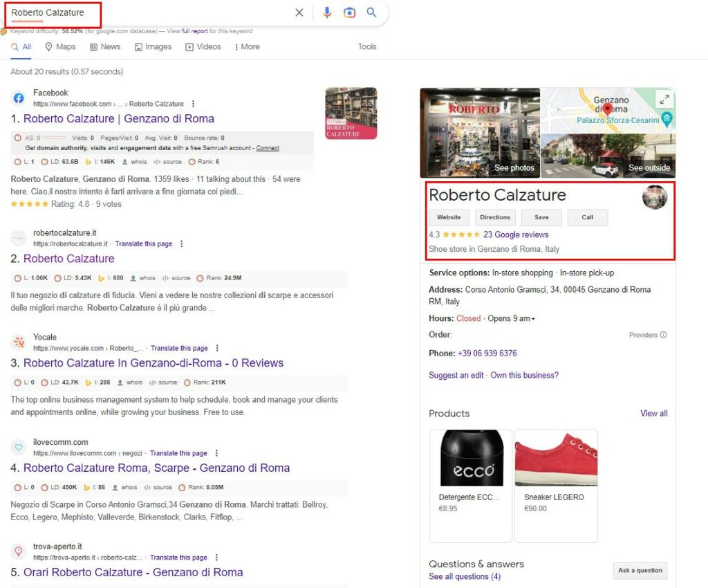
Task: Click View all products link
Action: (x=654, y=413)
